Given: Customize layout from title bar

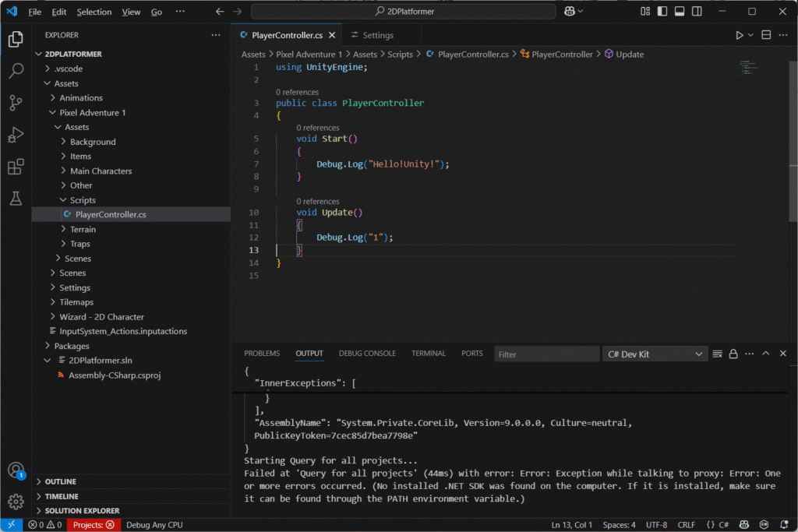Looking at the screenshot, I should [645, 11].
